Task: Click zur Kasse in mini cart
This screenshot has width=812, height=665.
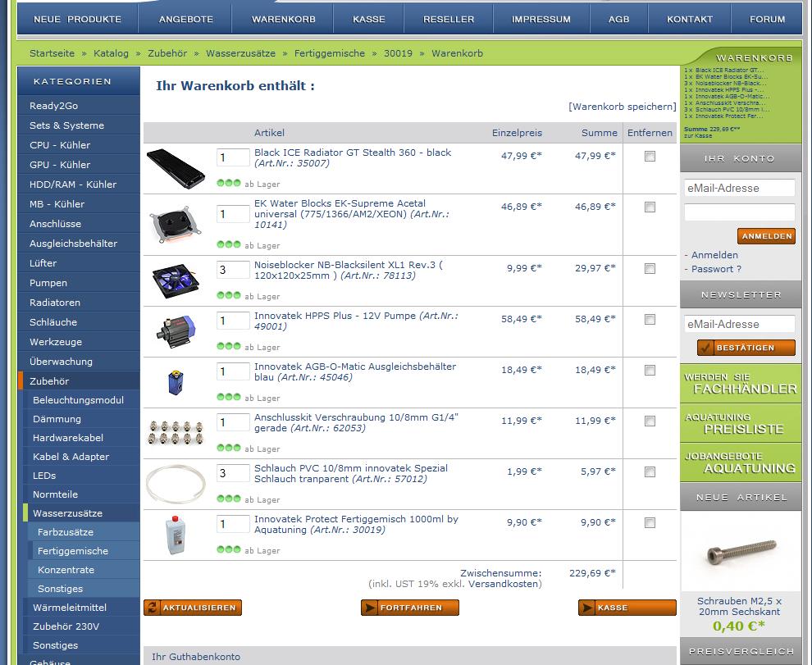Action: click(x=698, y=135)
